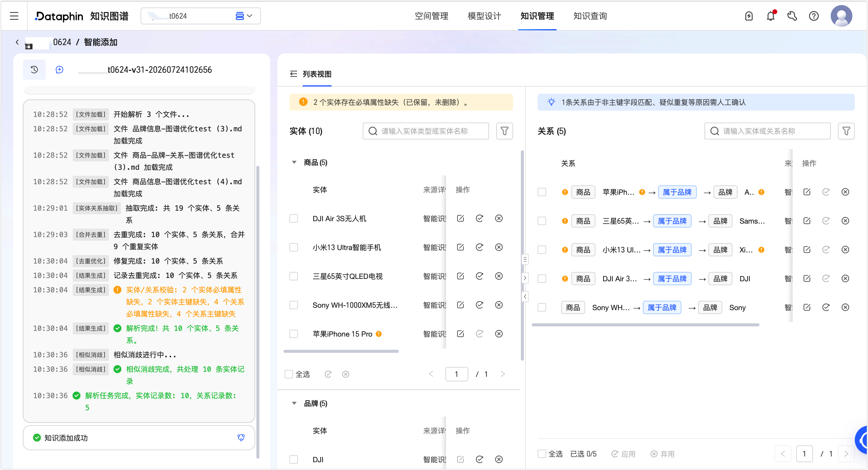Tick 全选 for the 商品 entity list
The width and height of the screenshot is (868, 470).
(289, 374)
